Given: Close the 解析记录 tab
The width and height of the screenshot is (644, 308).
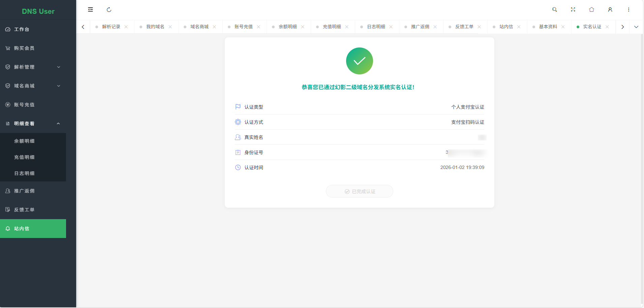Looking at the screenshot, I should [x=126, y=27].
